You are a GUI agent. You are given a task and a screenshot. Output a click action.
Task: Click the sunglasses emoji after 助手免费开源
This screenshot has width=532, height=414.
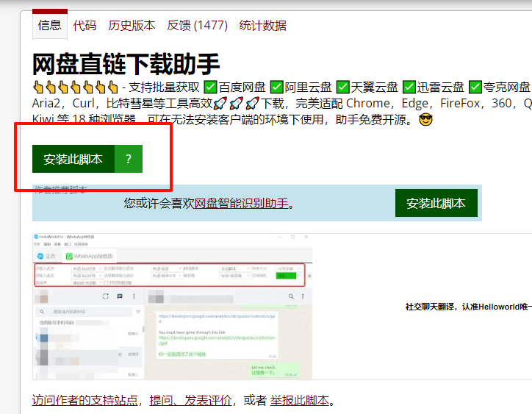point(425,120)
